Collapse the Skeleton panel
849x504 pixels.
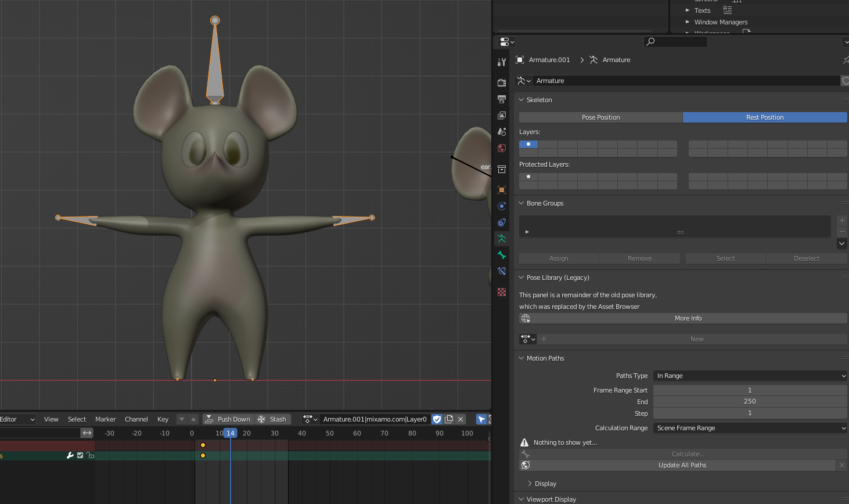539,100
